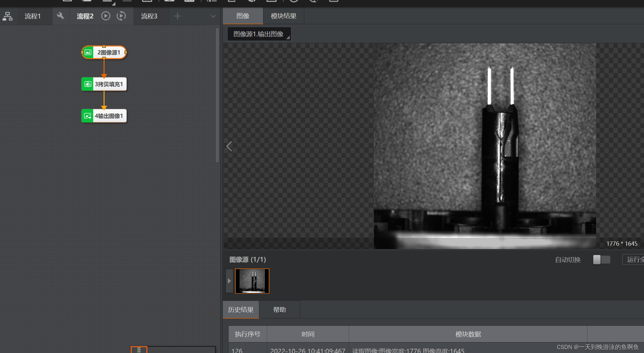644x353 pixels.
Task: Click the continuous run icon for 流程2
Action: coord(121,16)
